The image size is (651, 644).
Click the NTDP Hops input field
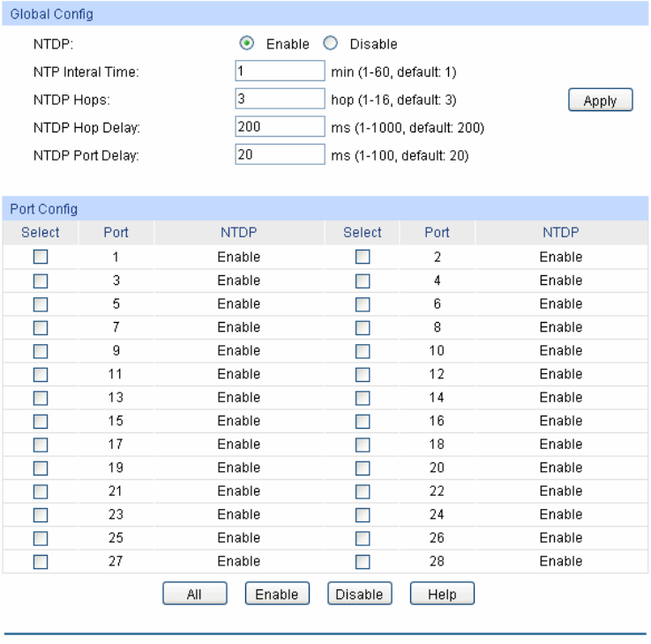(280, 99)
